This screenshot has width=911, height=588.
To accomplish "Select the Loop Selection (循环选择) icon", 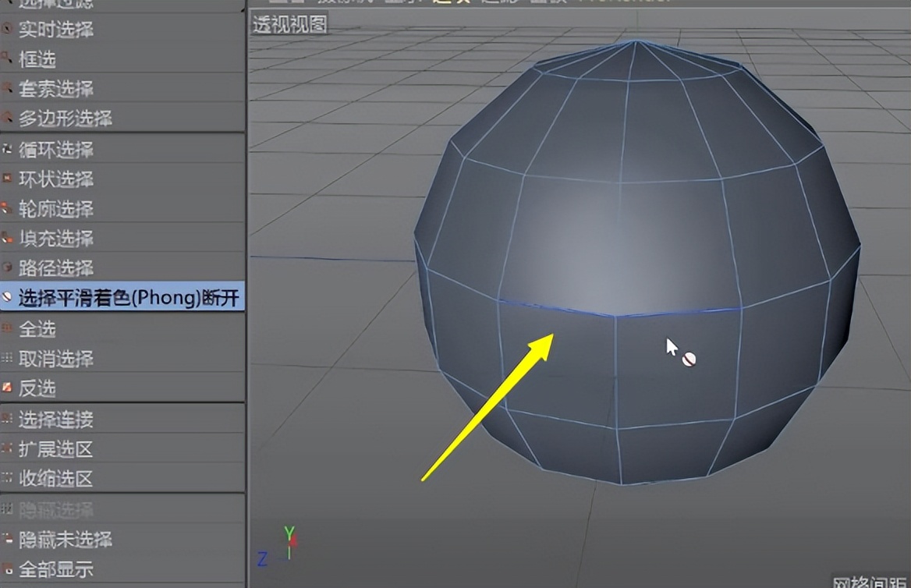I will 6,149.
